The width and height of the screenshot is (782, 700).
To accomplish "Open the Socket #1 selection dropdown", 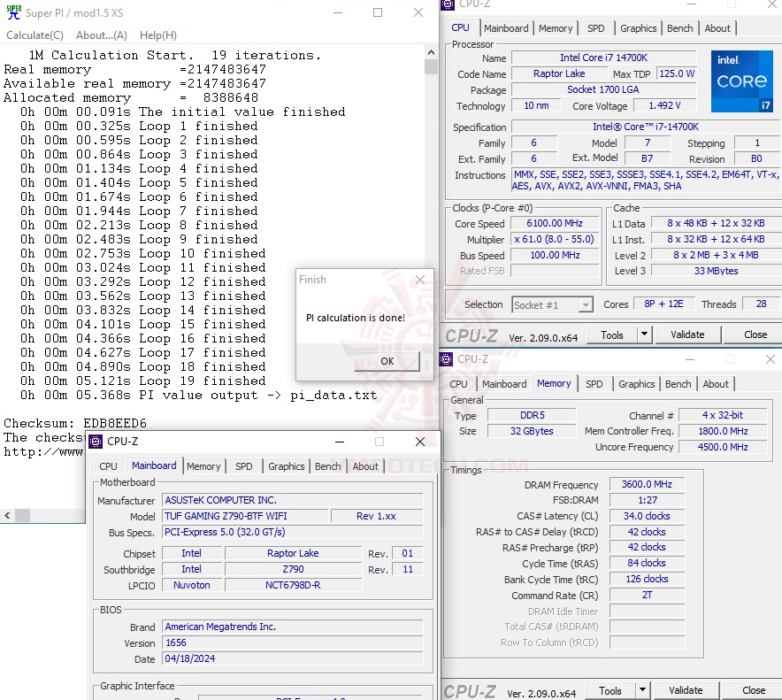I will (x=585, y=304).
